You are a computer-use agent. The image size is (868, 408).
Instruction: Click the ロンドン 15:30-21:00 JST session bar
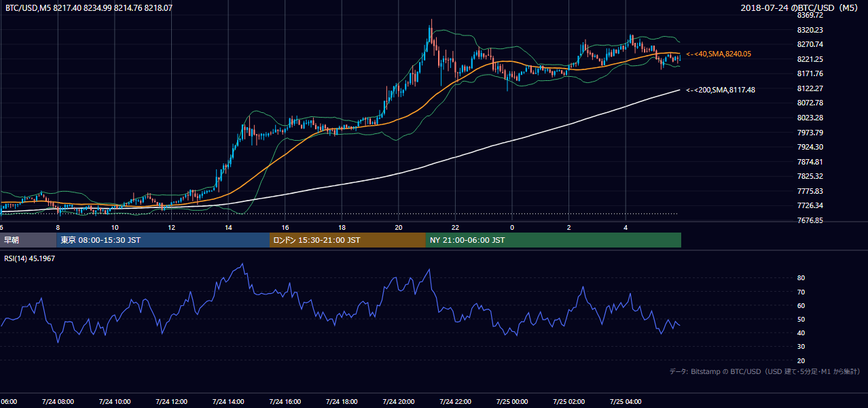click(348, 240)
